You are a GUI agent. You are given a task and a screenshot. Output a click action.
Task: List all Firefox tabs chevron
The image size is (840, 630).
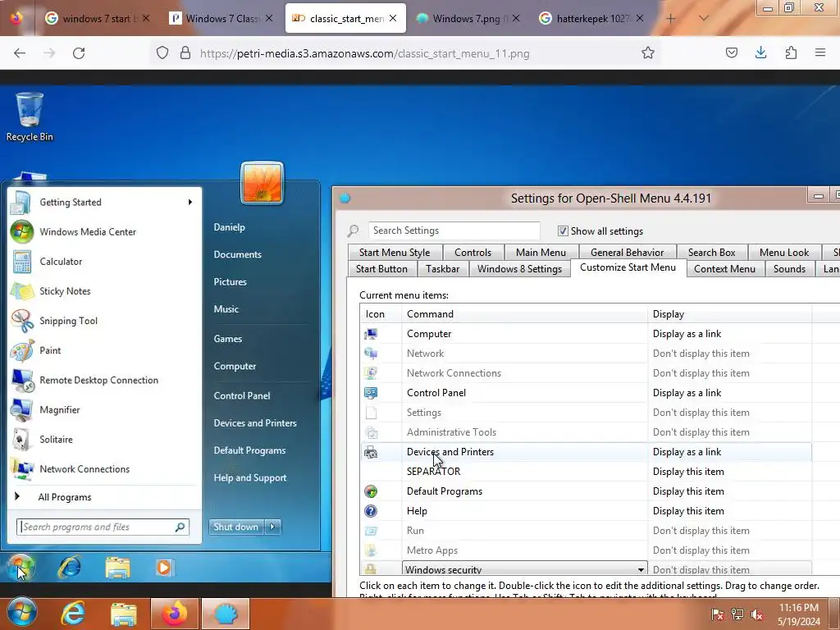(704, 18)
